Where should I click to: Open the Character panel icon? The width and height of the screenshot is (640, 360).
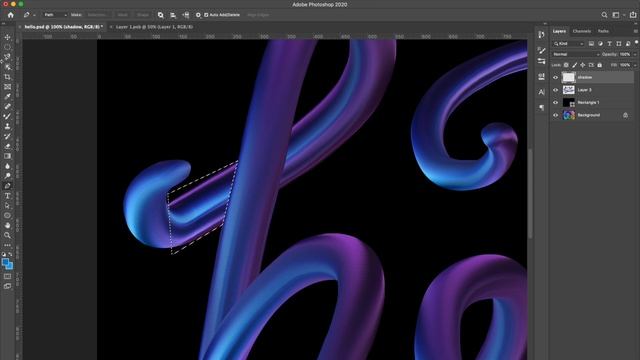[541, 92]
